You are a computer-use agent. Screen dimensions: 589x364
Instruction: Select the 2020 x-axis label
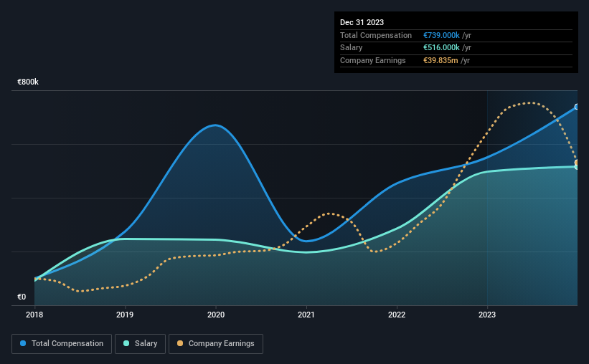click(x=216, y=315)
